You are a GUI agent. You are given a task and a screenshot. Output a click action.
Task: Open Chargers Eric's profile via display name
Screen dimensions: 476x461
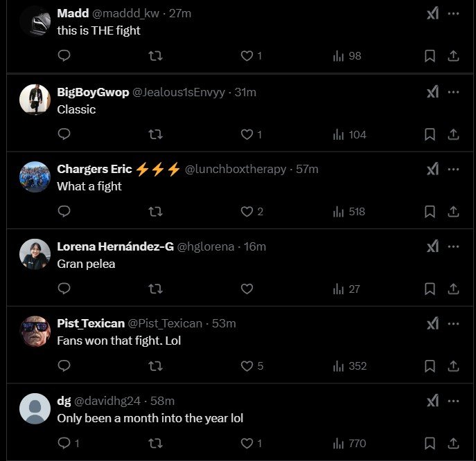pos(94,170)
